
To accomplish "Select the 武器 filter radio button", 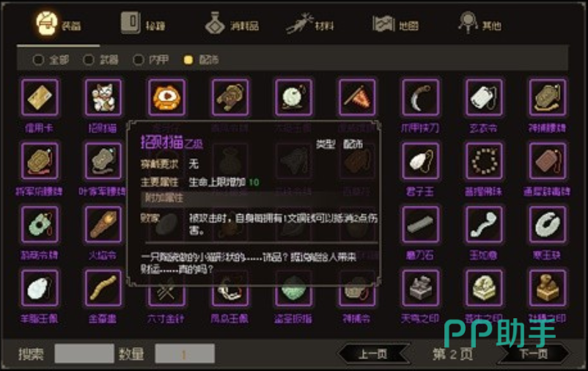I will click(89, 59).
